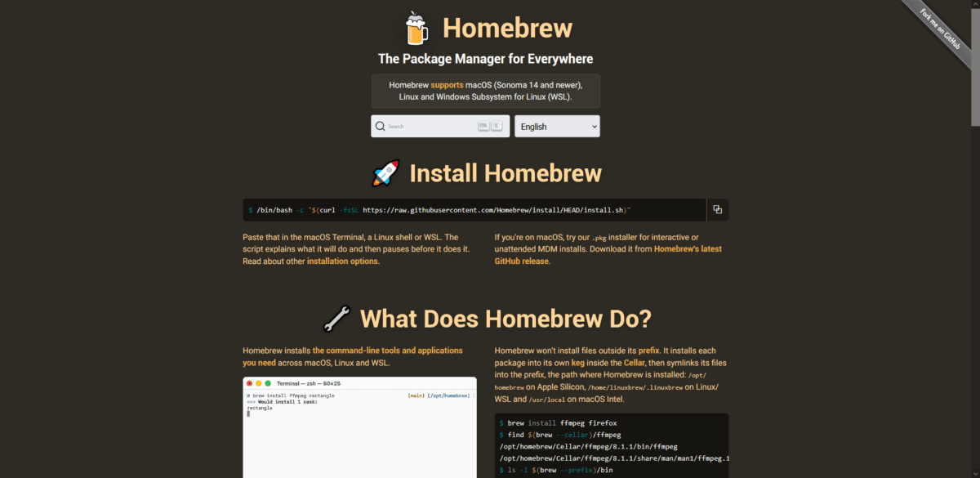The image size is (980, 478).
Task: Copy the install command with the copy icon
Action: coord(717,209)
